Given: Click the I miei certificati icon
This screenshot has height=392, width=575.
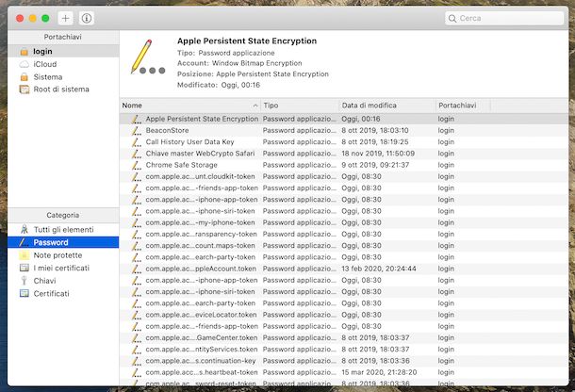Looking at the screenshot, I should coord(25,268).
